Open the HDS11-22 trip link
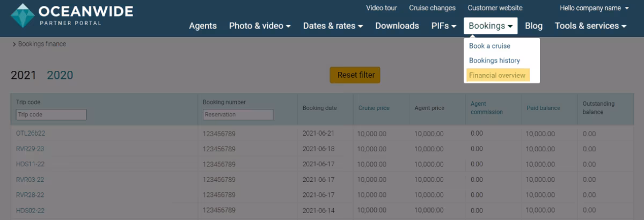 (x=30, y=164)
